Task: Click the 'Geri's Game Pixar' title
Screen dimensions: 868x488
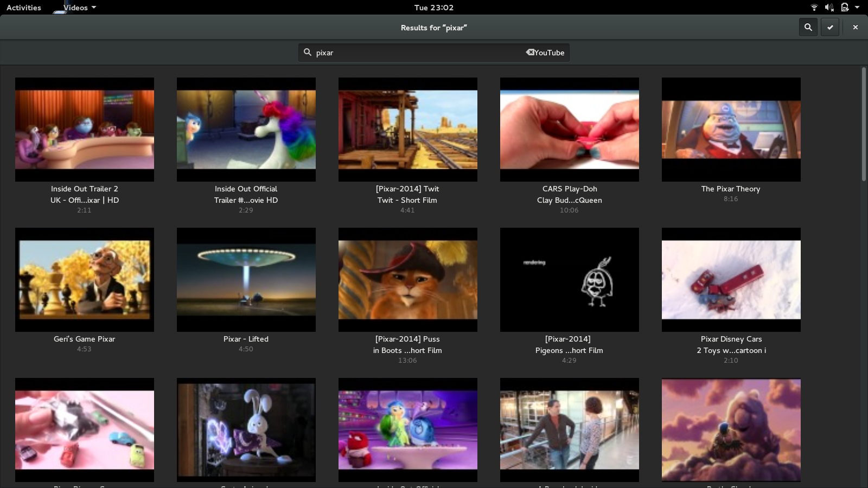Action: pyautogui.click(x=85, y=339)
